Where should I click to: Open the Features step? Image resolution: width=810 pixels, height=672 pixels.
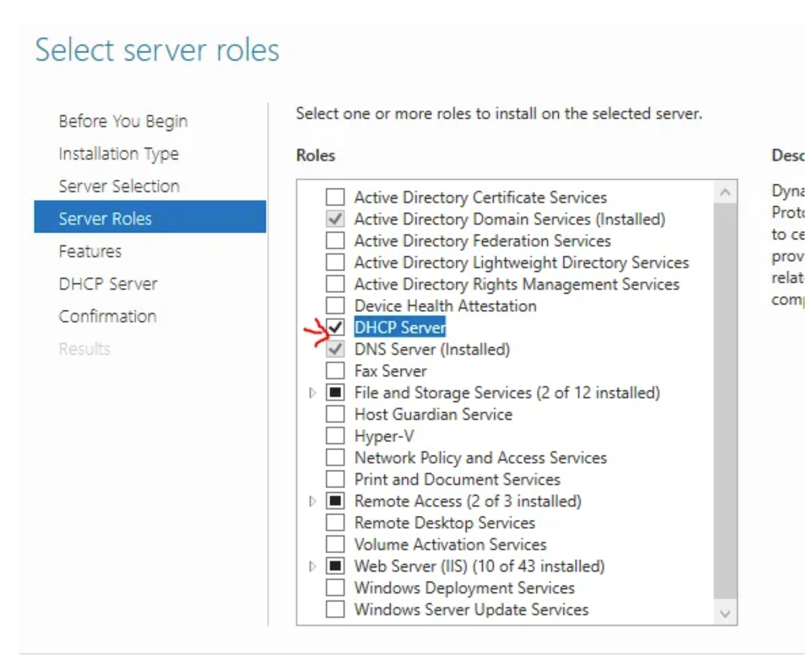[90, 251]
